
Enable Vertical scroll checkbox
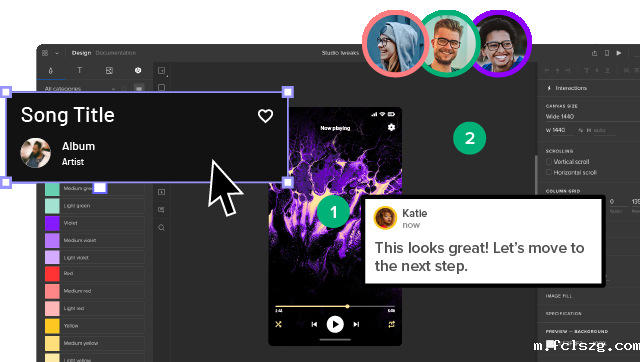coord(549,162)
